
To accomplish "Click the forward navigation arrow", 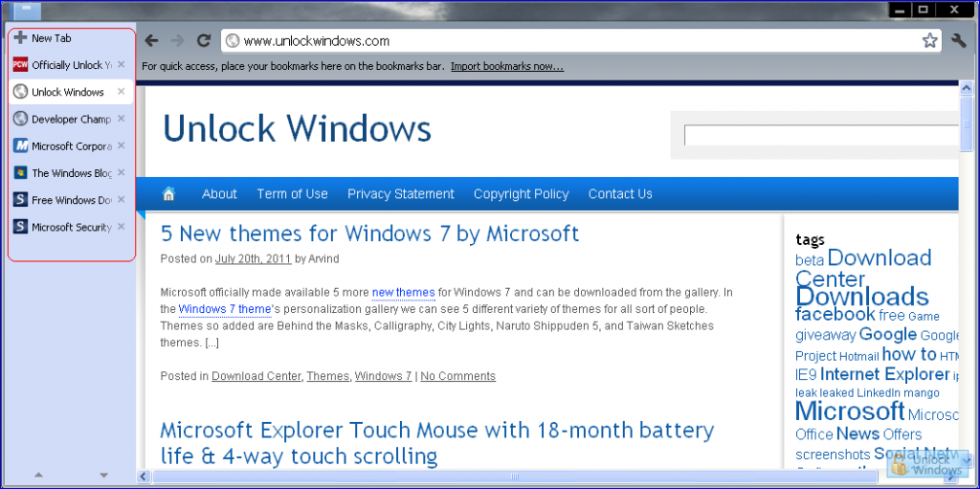I will pos(177,41).
